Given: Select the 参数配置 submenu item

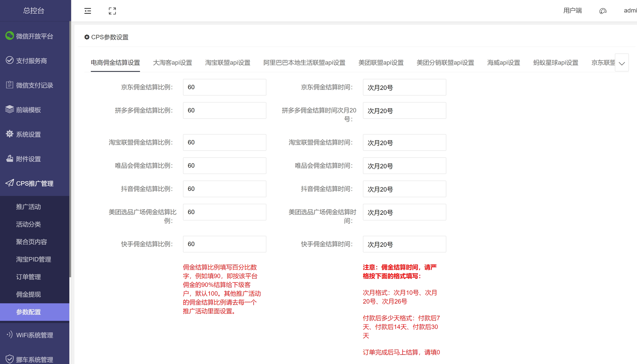Looking at the screenshot, I should 35,312.
